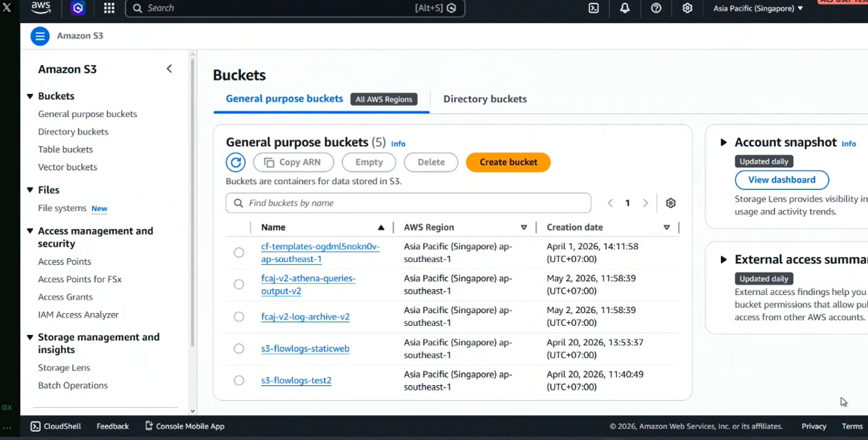Select radio for cf-templates-ogdml5nokn0v bucket
The height and width of the screenshot is (440, 868).
pyautogui.click(x=239, y=253)
